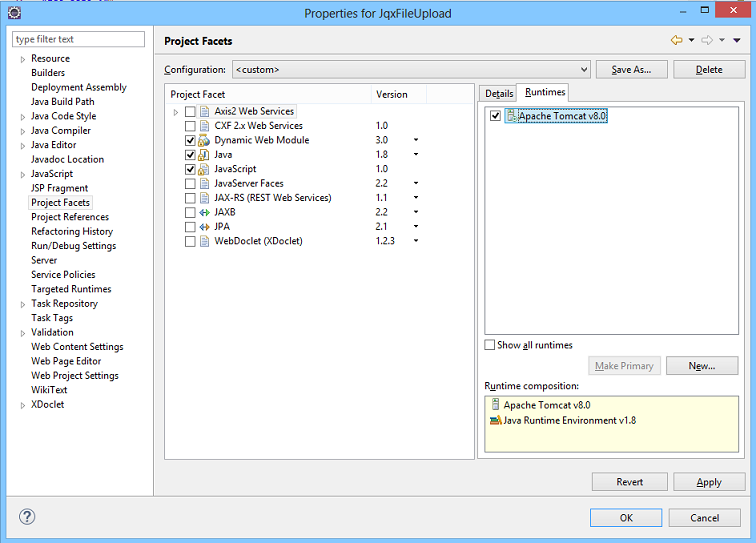Click the Java Runtime Environment icon
Viewport: 756px width, 543px height.
coord(496,421)
